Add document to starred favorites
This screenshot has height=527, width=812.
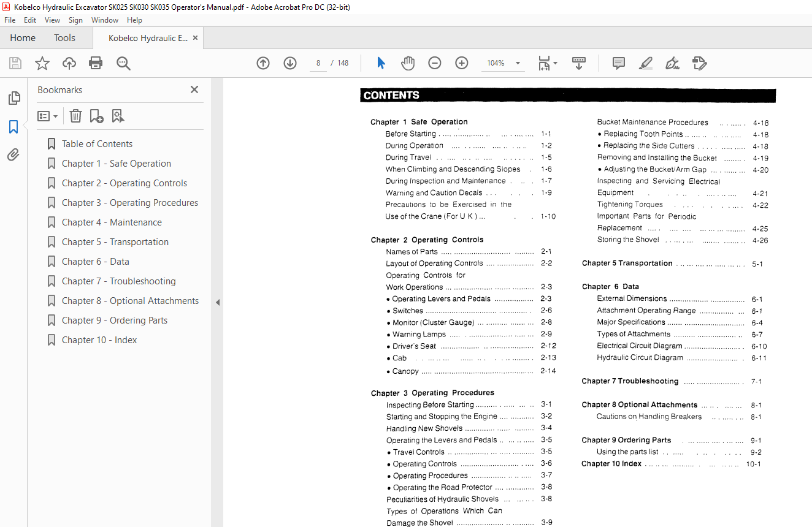click(42, 63)
